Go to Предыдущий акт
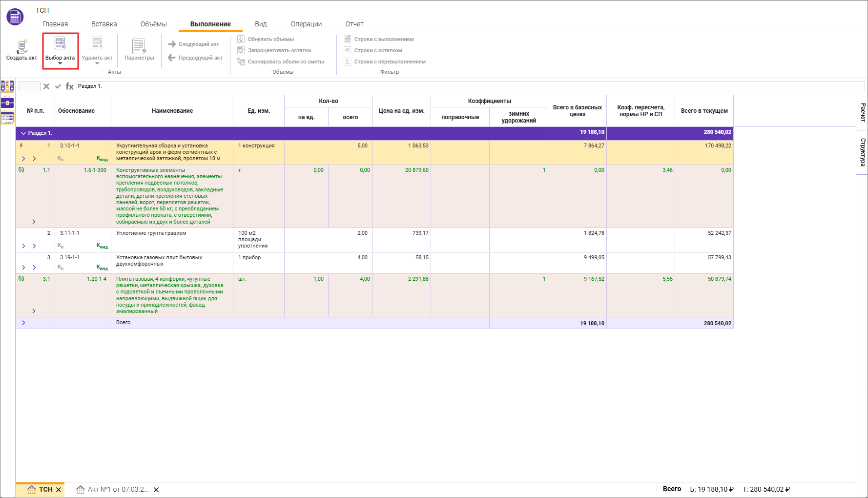Screen dimensions: 868x498 [195, 58]
